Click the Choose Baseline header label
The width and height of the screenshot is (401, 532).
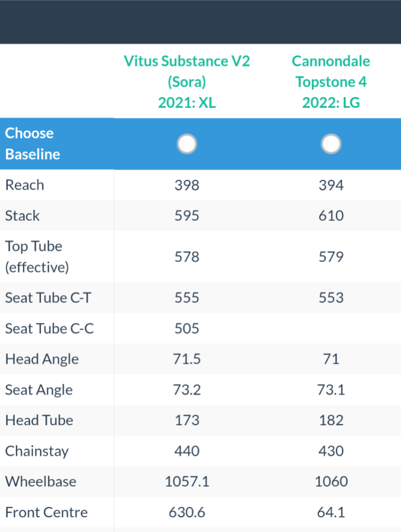[33, 144]
